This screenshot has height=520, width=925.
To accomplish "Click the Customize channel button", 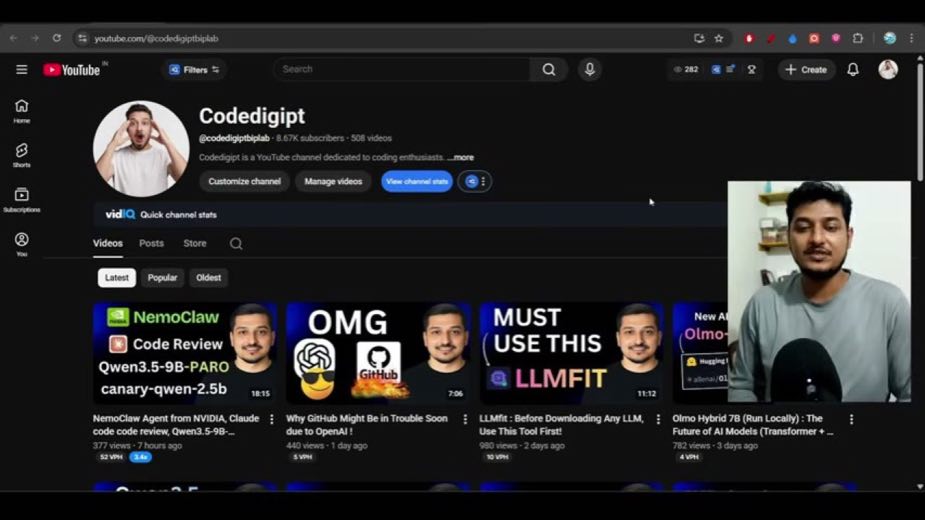I will (244, 181).
